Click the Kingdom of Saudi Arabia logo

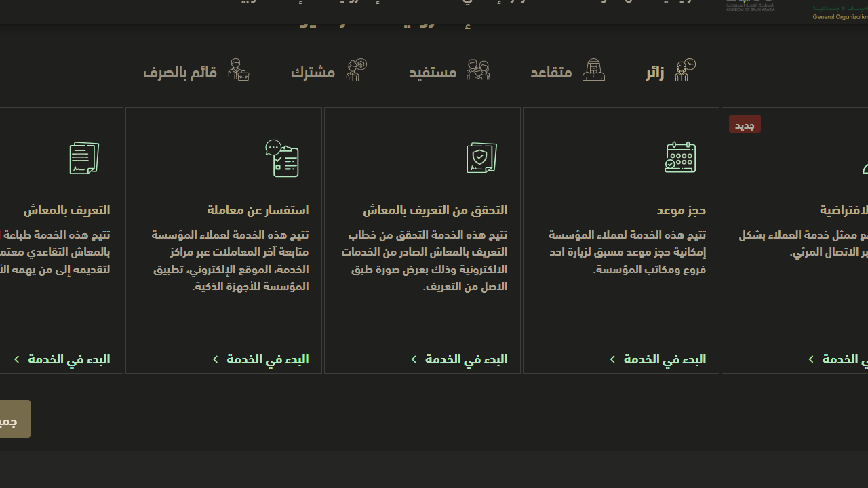click(750, 6)
